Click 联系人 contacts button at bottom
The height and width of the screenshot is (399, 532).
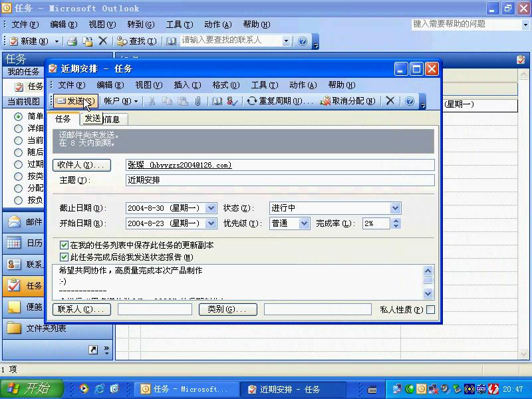coord(82,309)
